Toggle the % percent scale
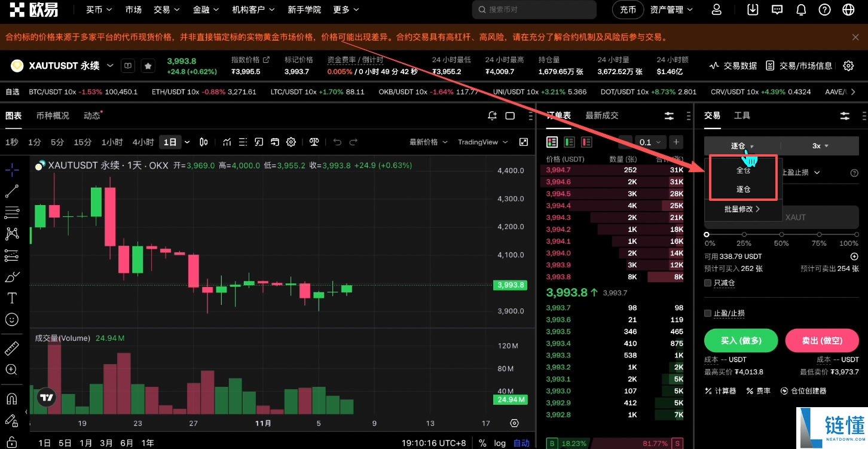Screen dimensions: 868x449 tap(482, 443)
